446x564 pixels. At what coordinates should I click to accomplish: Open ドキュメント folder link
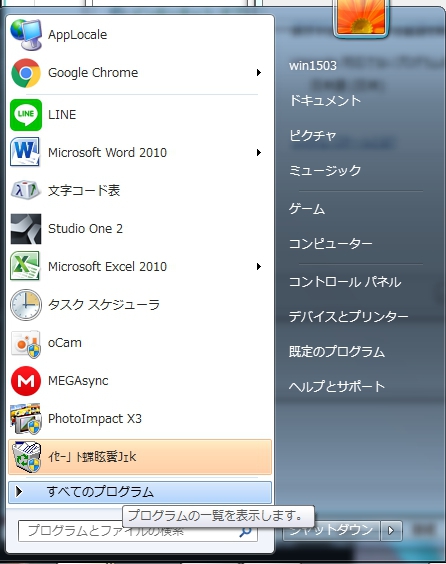coord(325,100)
